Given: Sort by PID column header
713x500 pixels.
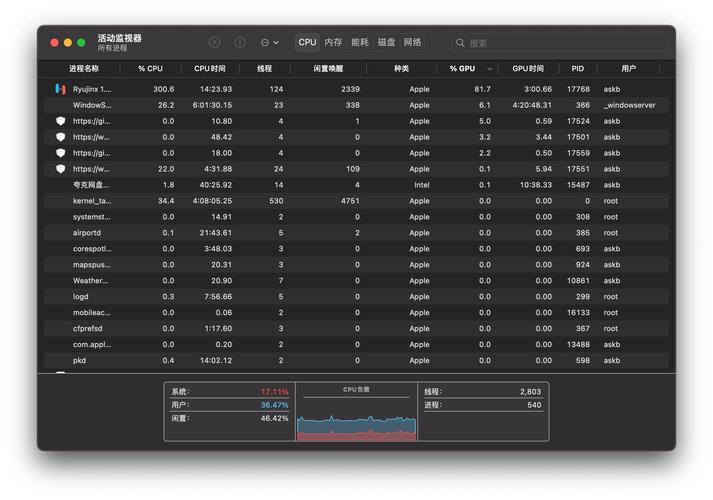Looking at the screenshot, I should (x=577, y=69).
